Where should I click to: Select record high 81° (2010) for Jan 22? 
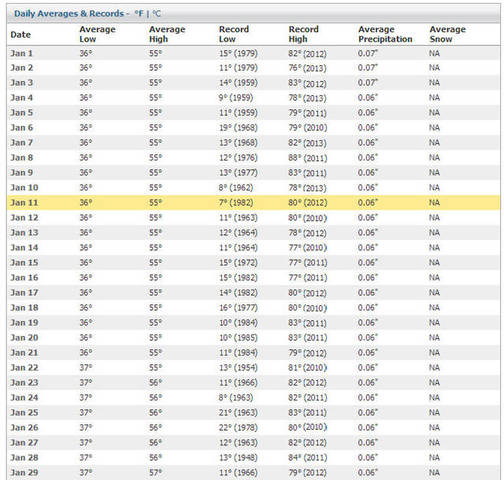308,368
